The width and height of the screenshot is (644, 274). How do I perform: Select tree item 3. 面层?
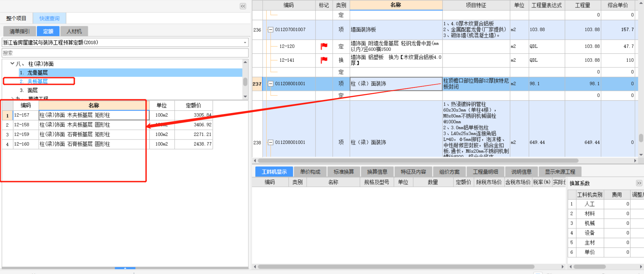click(x=29, y=90)
